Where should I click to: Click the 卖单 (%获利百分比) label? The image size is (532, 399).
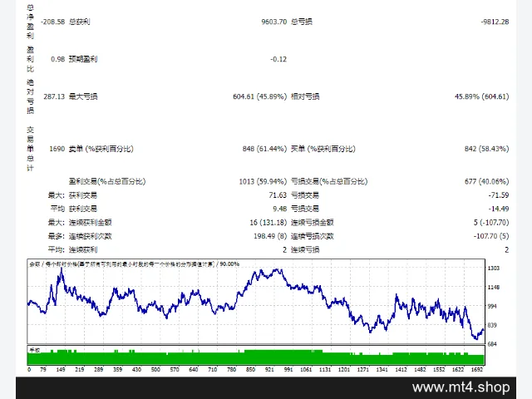(x=101, y=149)
